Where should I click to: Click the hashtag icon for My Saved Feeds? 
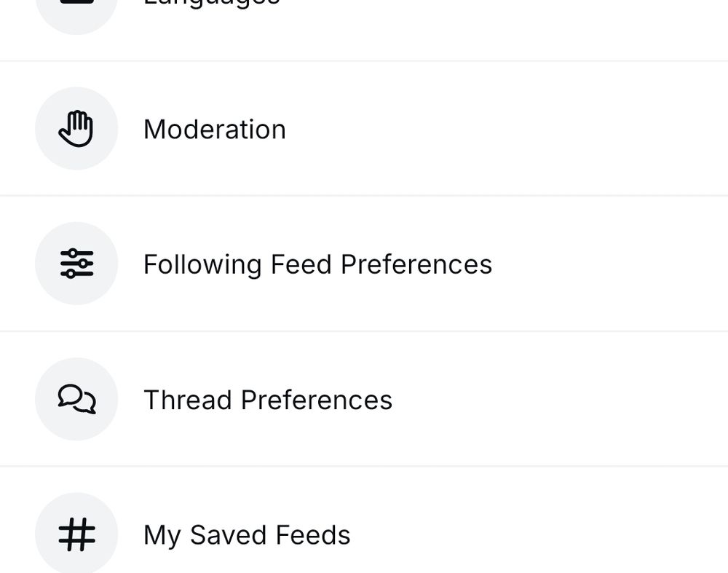click(x=76, y=534)
